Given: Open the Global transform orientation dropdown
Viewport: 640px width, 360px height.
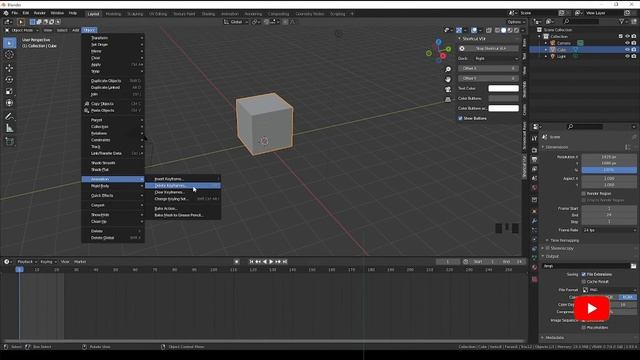Looking at the screenshot, I should (236, 22).
